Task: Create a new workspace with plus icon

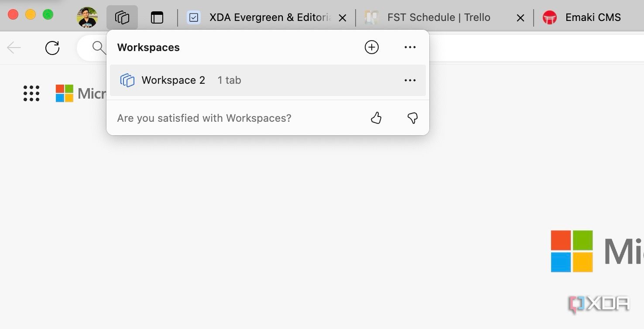Action: 371,47
